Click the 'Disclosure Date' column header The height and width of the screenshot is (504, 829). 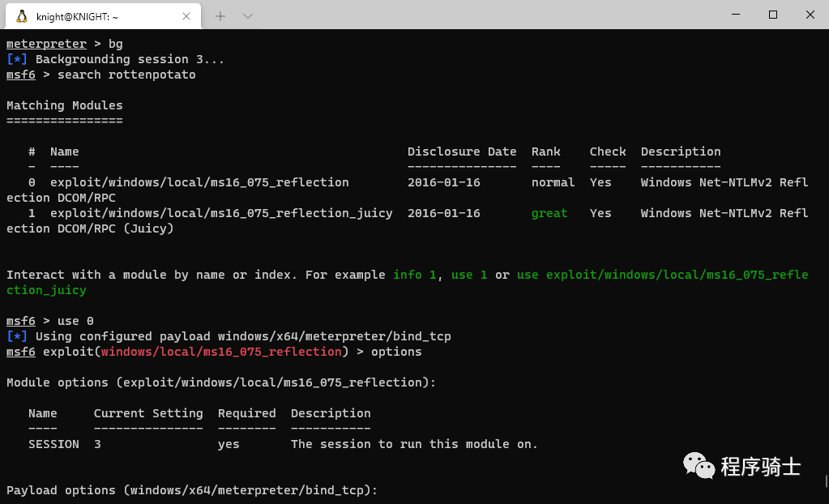click(462, 152)
